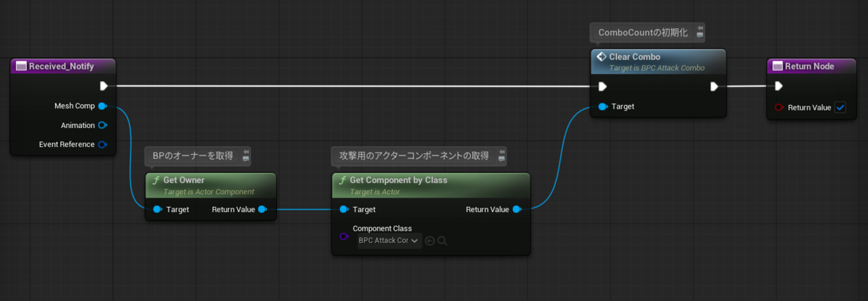Select the Received_Notify node title
This screenshot has width=868, height=301.
coord(61,66)
